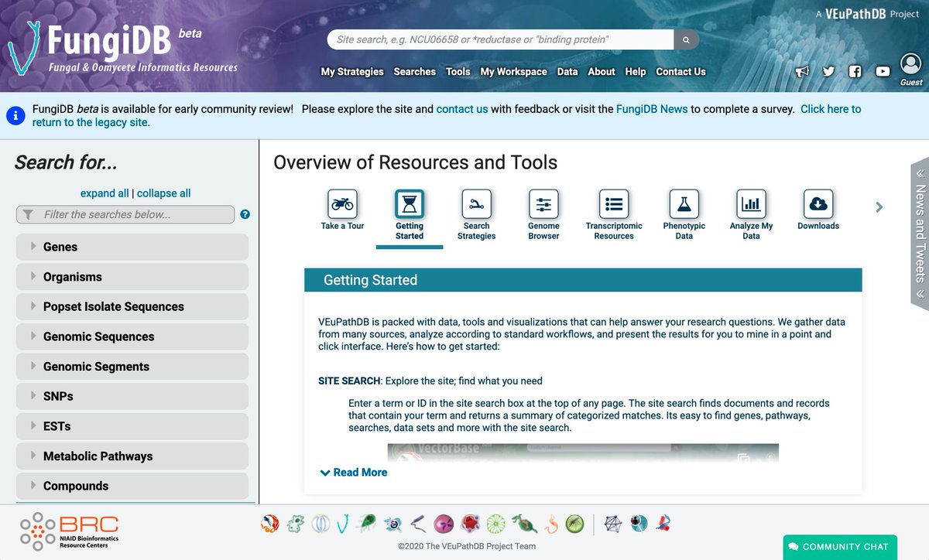
Task: Expand the Organisms search category
Action: click(x=132, y=277)
